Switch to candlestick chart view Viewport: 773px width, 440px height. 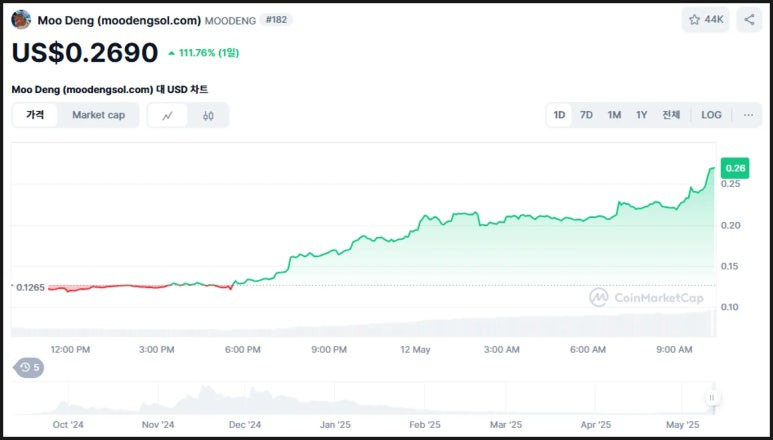208,115
